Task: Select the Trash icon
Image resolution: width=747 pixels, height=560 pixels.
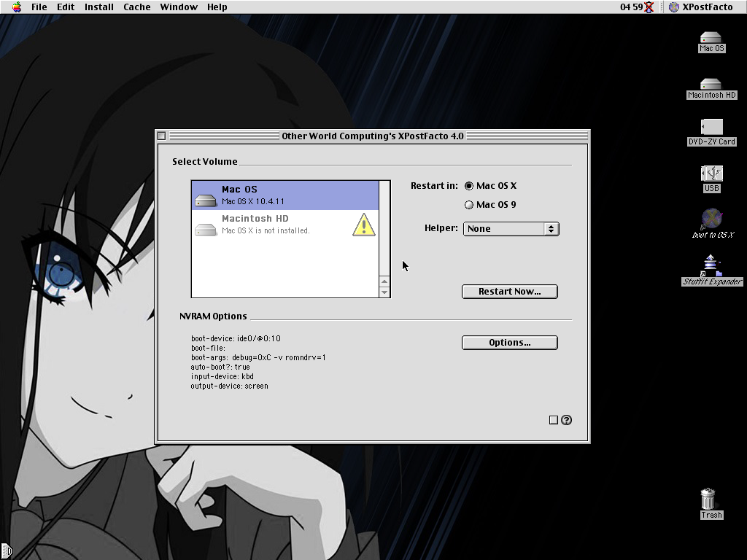Action: coord(711,503)
